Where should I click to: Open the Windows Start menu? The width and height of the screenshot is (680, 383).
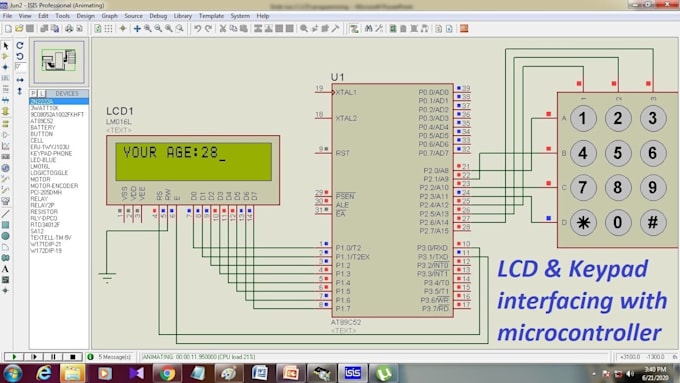point(13,373)
